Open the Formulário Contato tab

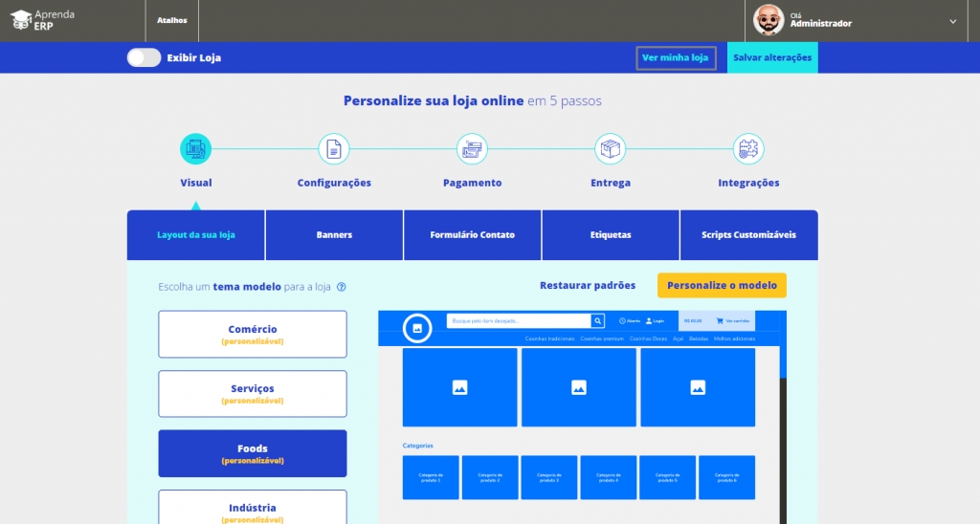tap(472, 235)
